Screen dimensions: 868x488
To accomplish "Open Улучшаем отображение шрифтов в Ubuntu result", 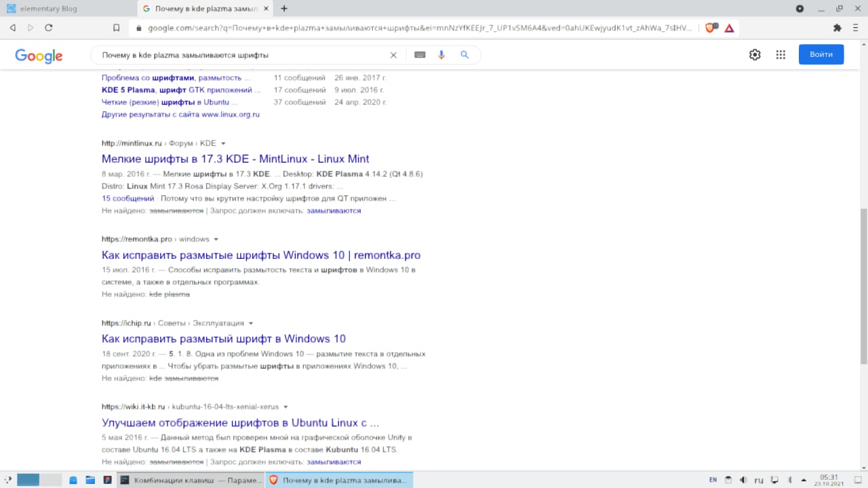I will tap(240, 423).
